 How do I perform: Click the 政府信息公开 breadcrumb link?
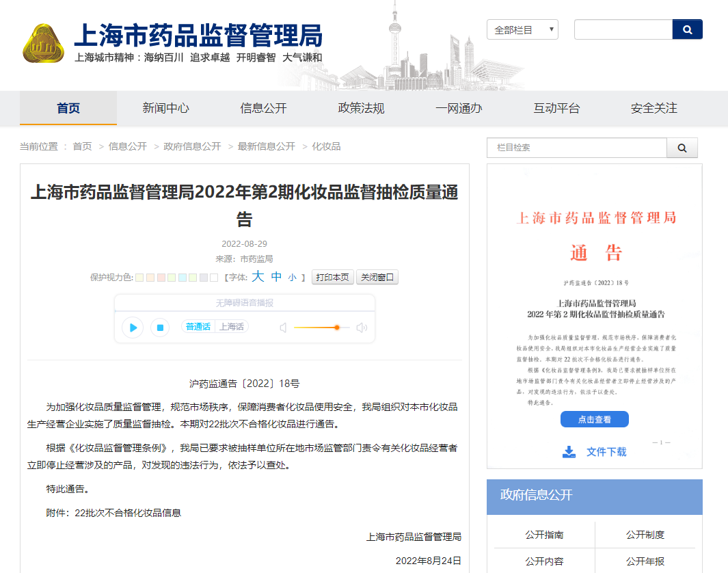tap(192, 146)
